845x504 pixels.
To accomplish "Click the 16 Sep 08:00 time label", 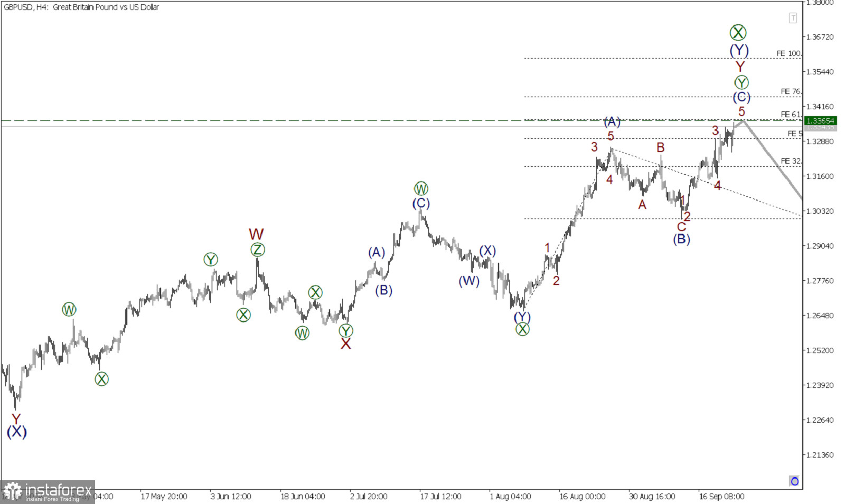I will point(721,497).
